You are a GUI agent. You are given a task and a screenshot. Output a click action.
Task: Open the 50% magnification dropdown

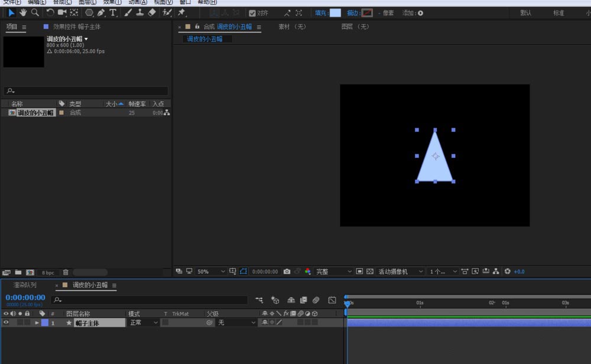[x=211, y=271]
